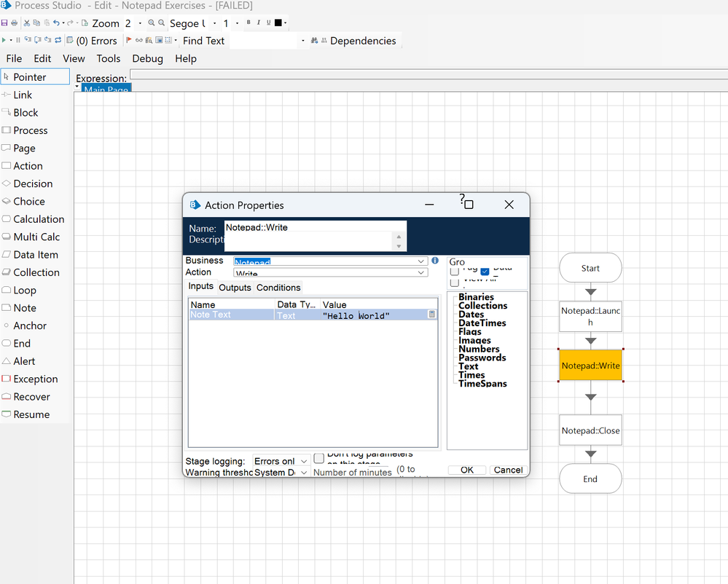This screenshot has width=728, height=584.
Task: Open the Action dropdown showing Write
Action: 421,273
